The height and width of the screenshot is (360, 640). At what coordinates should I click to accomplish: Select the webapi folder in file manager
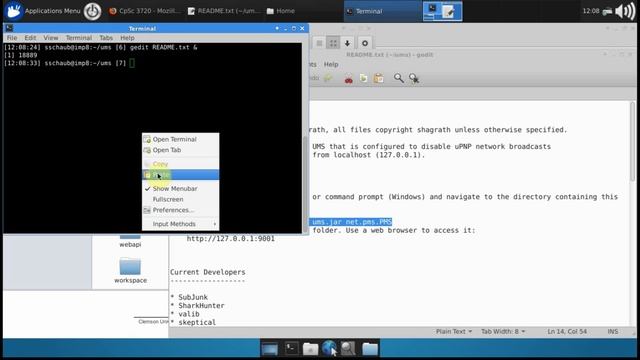pos(130,241)
